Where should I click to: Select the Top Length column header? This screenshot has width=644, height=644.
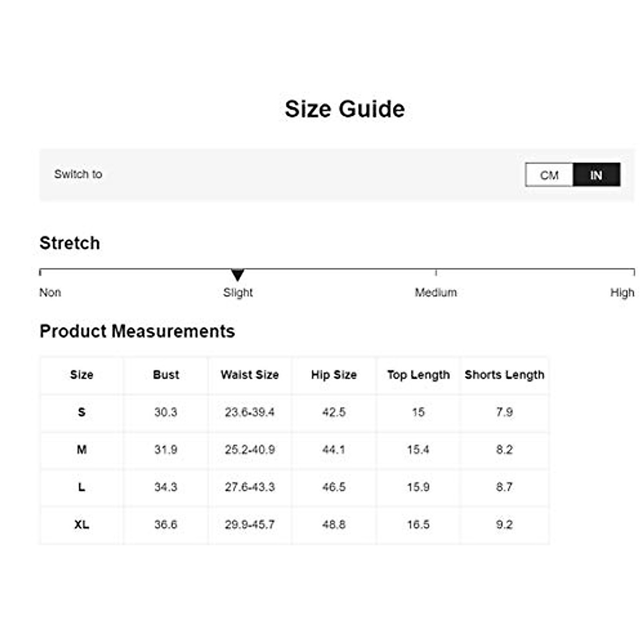click(x=419, y=375)
